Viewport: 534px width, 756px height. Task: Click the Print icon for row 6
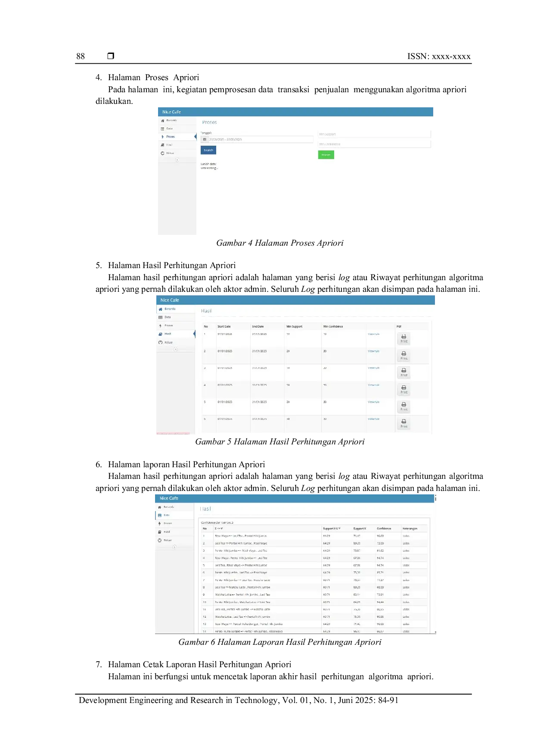[404, 423]
